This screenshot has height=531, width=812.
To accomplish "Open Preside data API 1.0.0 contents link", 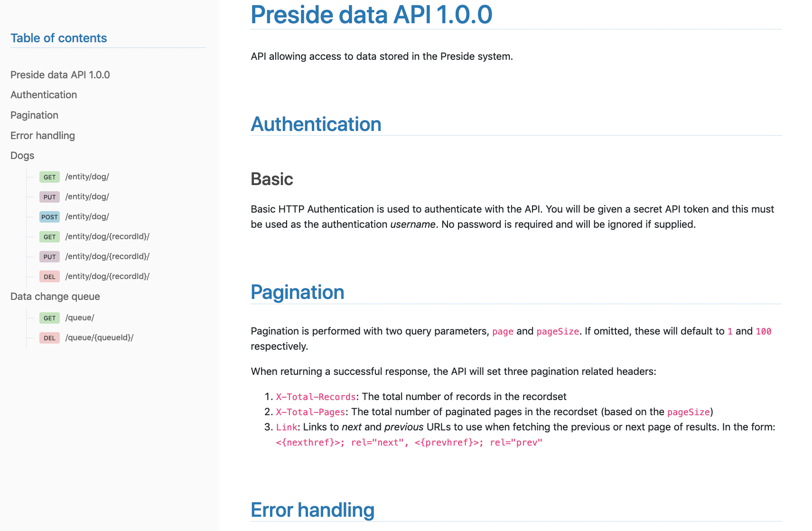I will (x=60, y=75).
